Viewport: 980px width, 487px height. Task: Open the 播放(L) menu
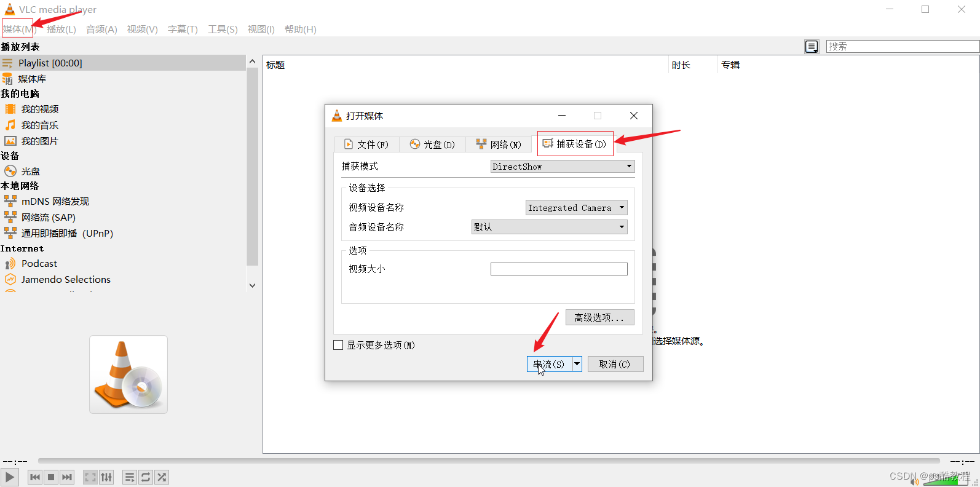61,29
